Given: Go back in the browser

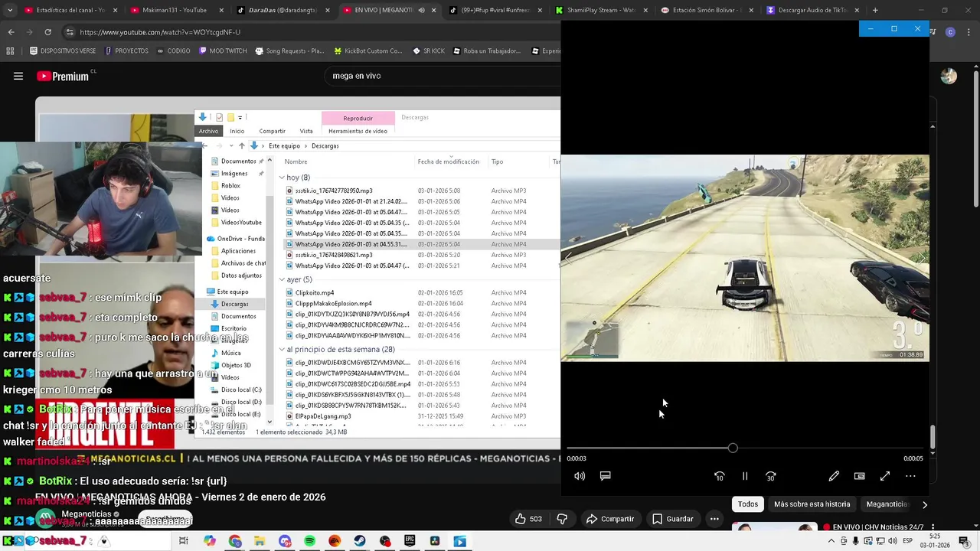Looking at the screenshot, I should tap(11, 32).
